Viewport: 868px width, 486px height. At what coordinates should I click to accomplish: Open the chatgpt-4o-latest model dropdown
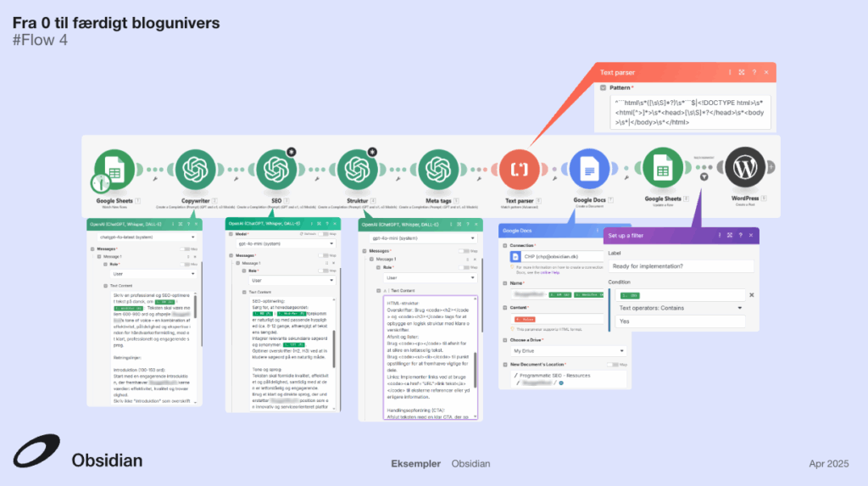tap(147, 237)
